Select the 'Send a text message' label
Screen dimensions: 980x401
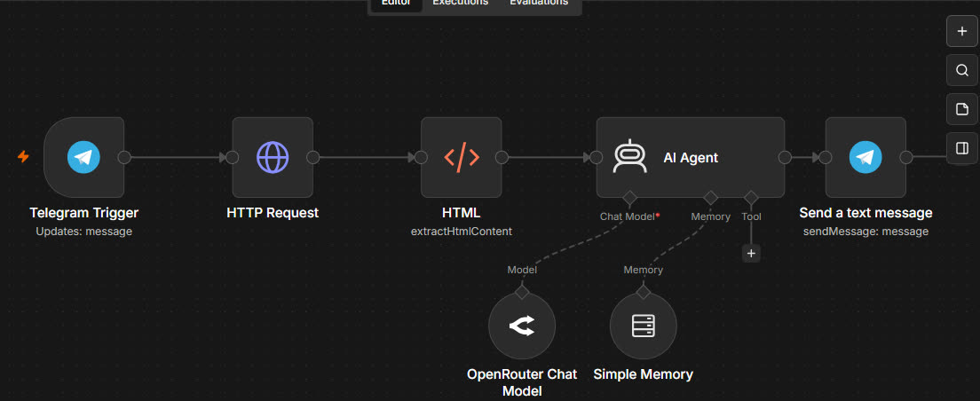click(x=865, y=213)
